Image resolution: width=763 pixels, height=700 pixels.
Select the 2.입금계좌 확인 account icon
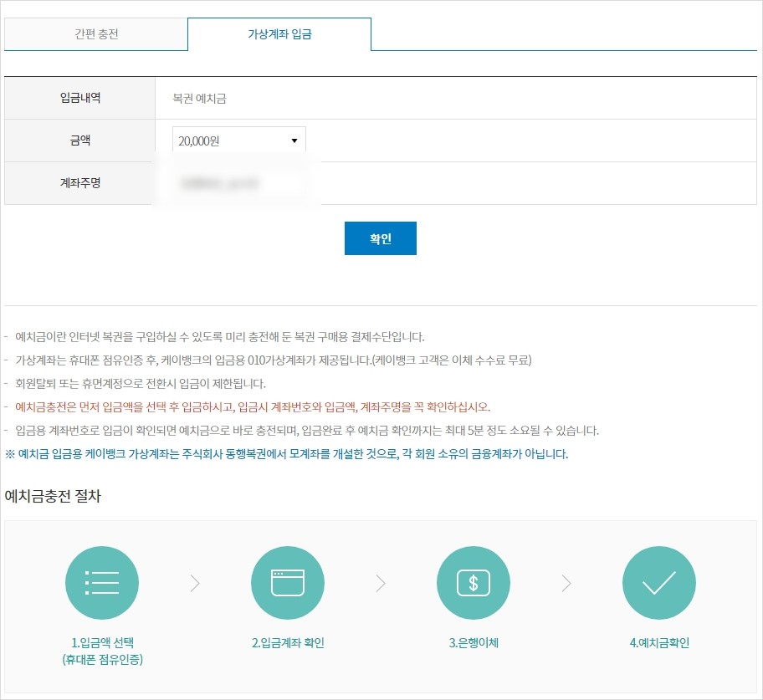point(288,583)
